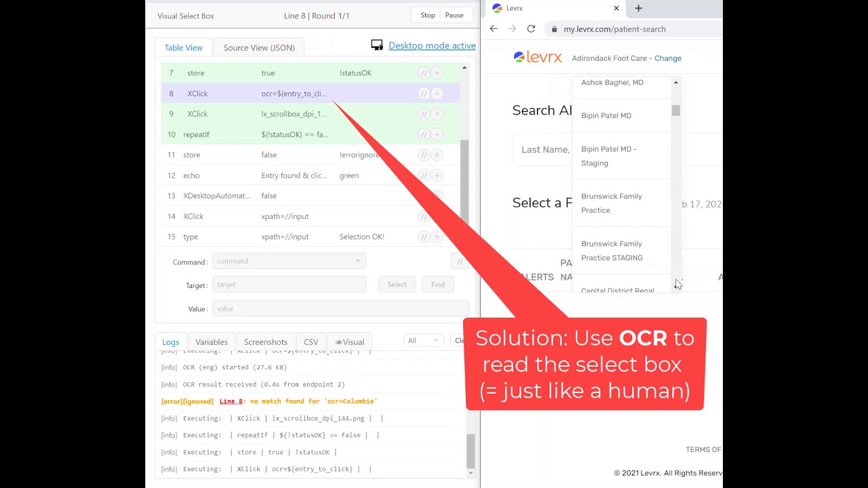
Task: Add a command after row 9 XClick
Action: [x=437, y=114]
